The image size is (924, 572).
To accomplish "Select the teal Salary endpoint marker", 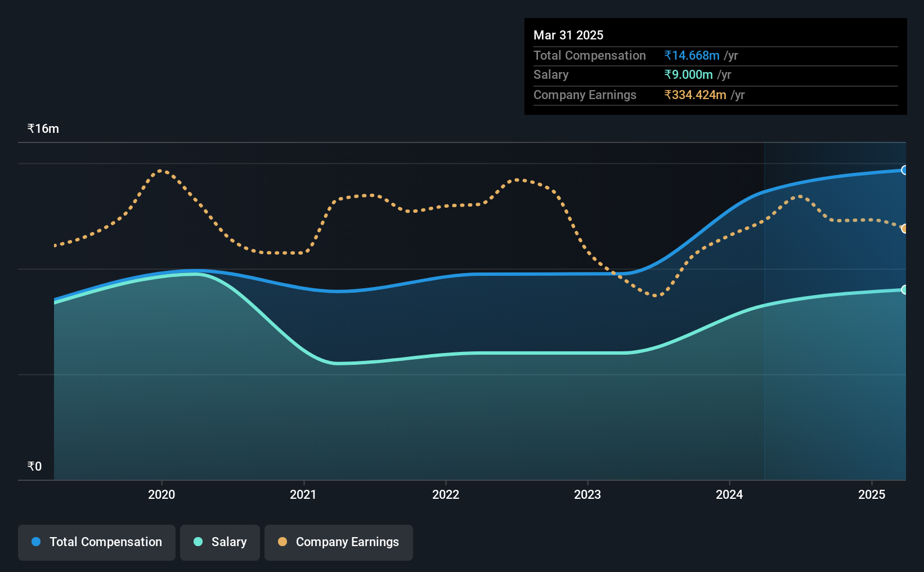I will (x=904, y=289).
